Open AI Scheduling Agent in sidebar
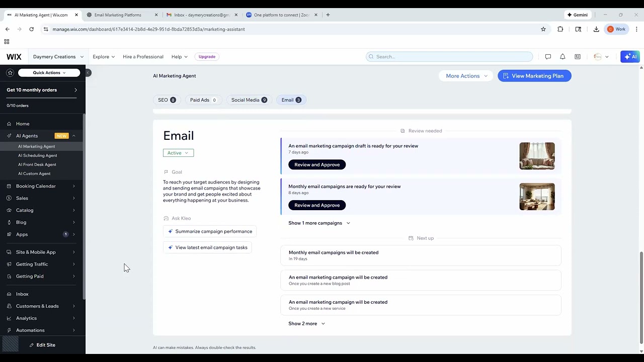644x362 pixels. click(x=38, y=155)
